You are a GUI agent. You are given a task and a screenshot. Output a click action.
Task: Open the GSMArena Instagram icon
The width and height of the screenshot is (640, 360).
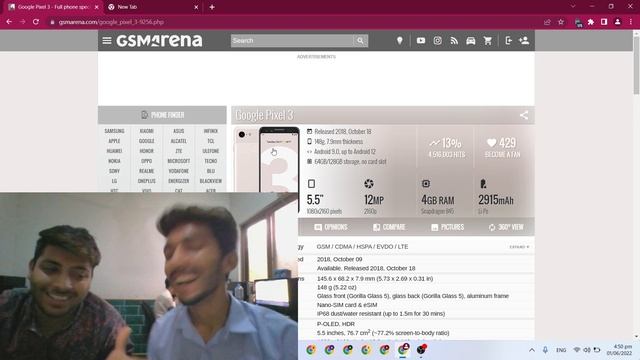438,40
